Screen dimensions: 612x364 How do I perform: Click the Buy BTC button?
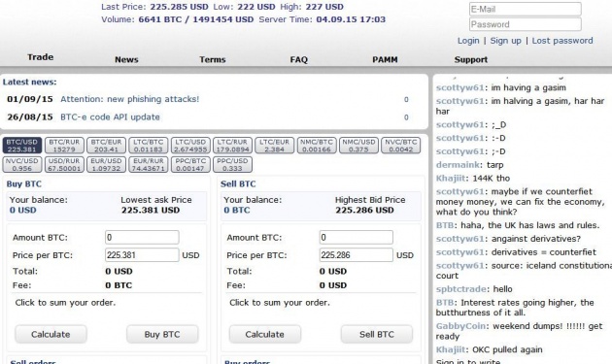[x=162, y=334]
